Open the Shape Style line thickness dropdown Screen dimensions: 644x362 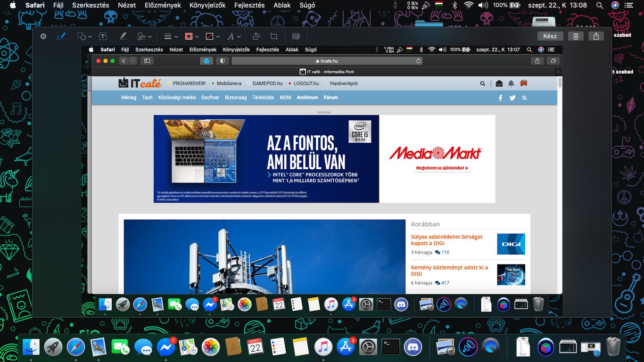point(171,36)
